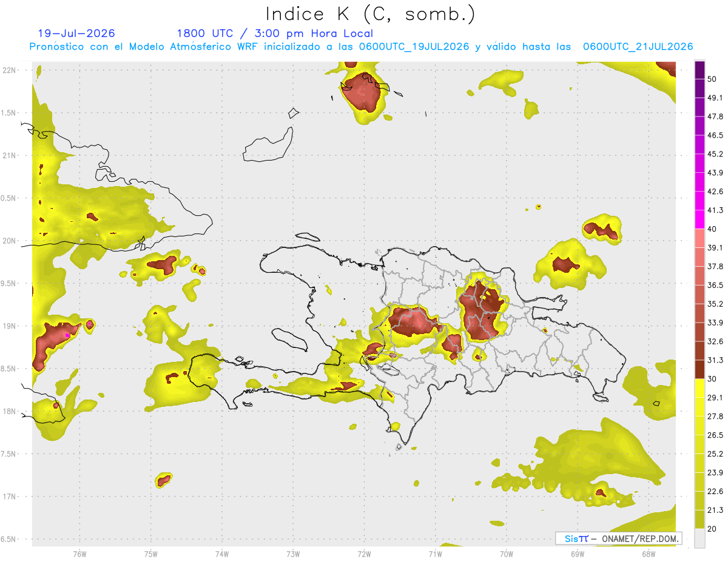Pick the bright yellow swatch between 29.1 and 30

pyautogui.click(x=699, y=388)
